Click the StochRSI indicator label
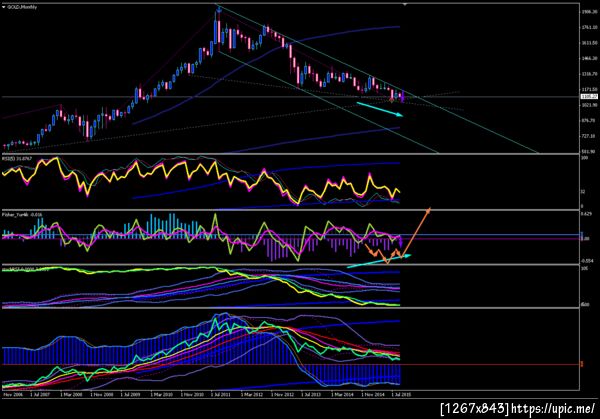 (25, 269)
